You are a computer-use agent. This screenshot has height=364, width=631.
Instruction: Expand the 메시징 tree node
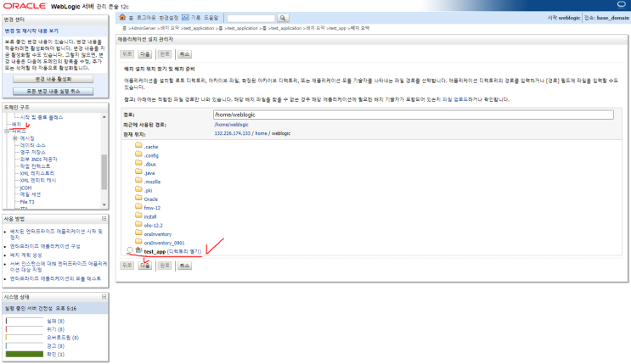(15, 138)
